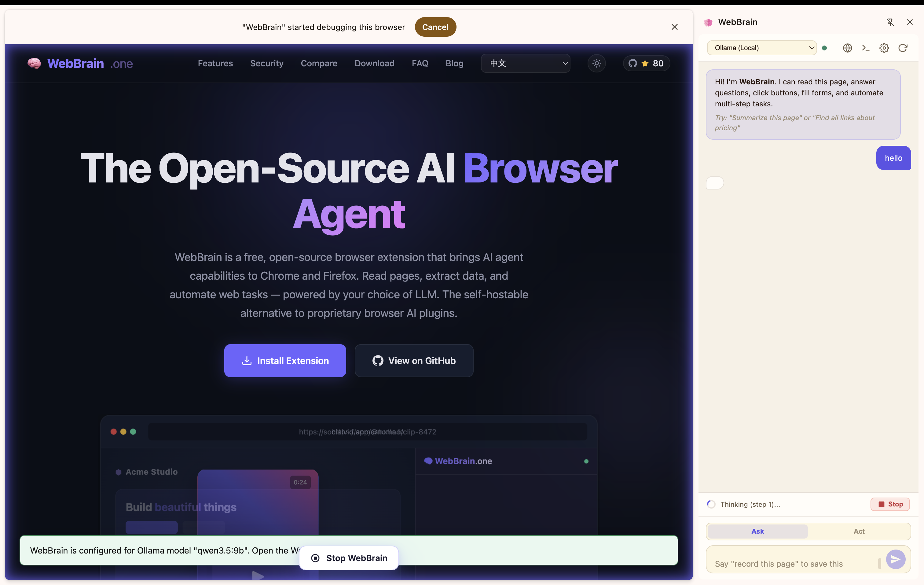Click the WebBrain.one site title
The image size is (924, 585).
coord(90,63)
